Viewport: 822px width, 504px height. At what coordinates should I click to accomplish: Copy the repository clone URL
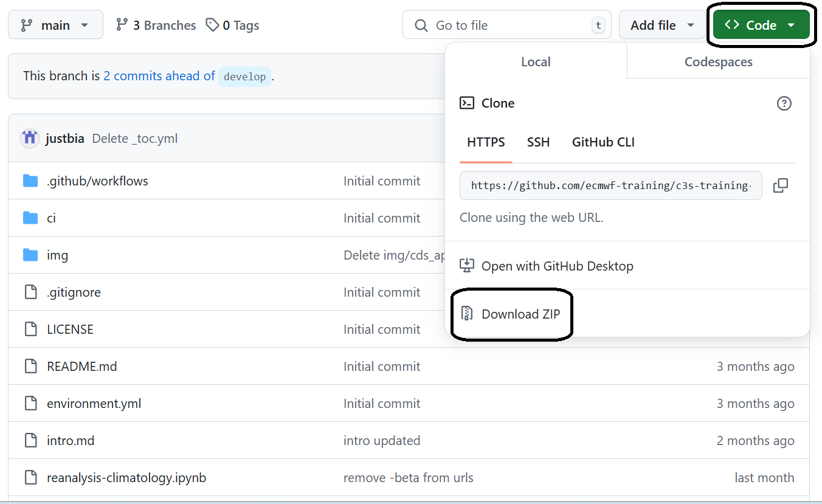(x=781, y=185)
